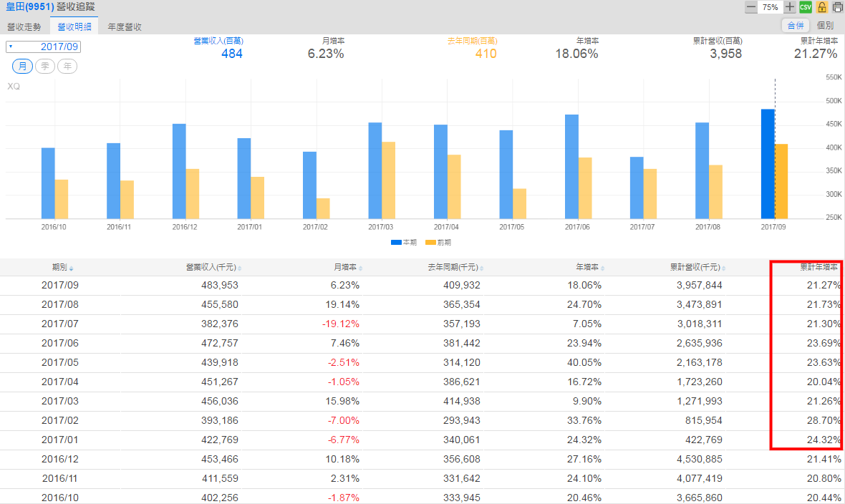Switch to 個別 individual view

(x=825, y=25)
